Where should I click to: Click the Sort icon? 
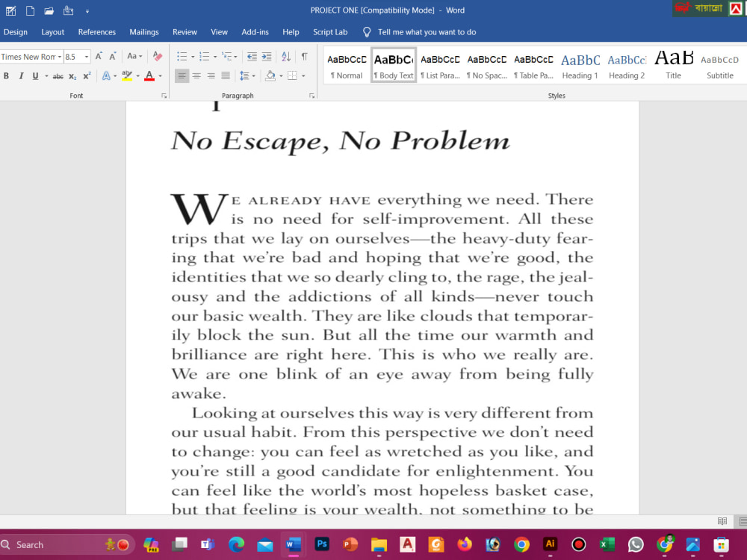coord(286,56)
